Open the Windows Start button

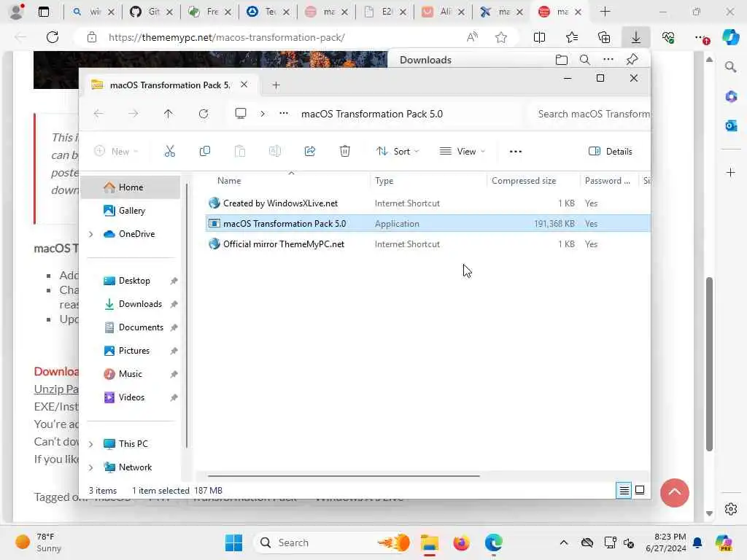click(x=233, y=542)
